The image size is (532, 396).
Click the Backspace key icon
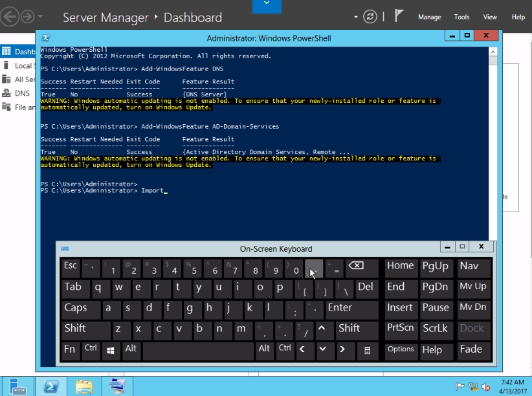tap(362, 267)
